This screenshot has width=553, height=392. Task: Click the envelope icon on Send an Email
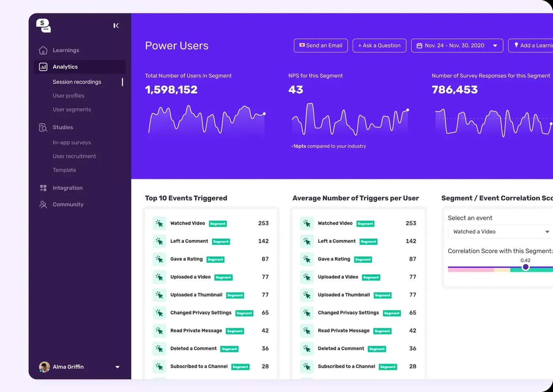pyautogui.click(x=302, y=45)
